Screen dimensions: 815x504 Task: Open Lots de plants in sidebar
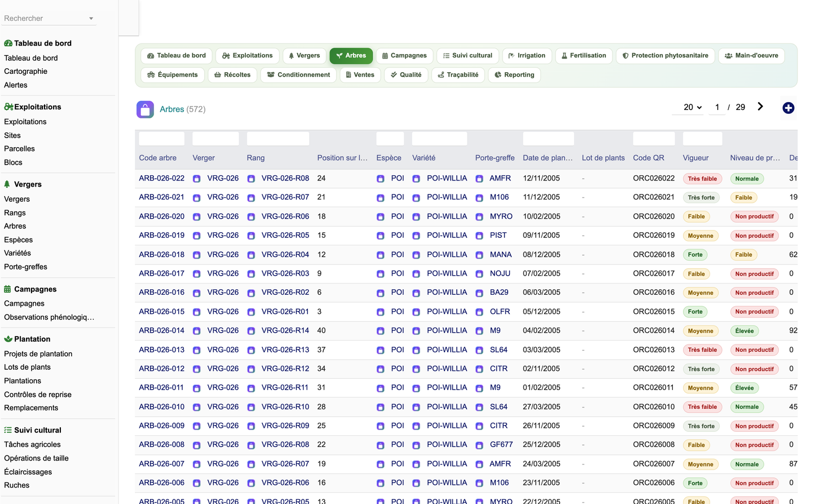click(27, 367)
